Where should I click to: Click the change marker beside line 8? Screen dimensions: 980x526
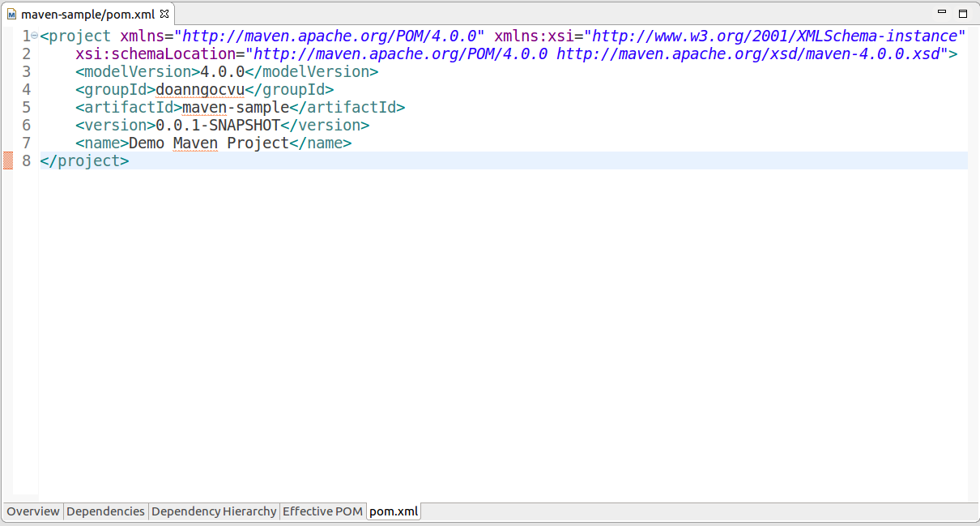pyautogui.click(x=8, y=160)
